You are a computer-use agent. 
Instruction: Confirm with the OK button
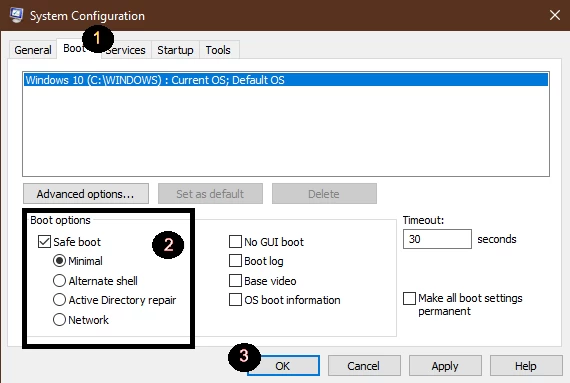pos(283,366)
